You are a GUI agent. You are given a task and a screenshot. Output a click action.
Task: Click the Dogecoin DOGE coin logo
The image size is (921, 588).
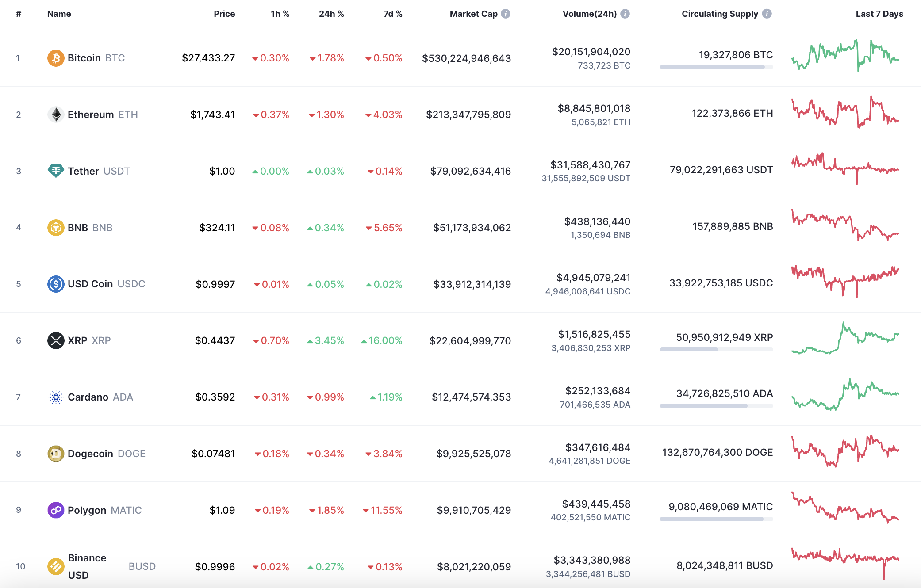pos(55,453)
